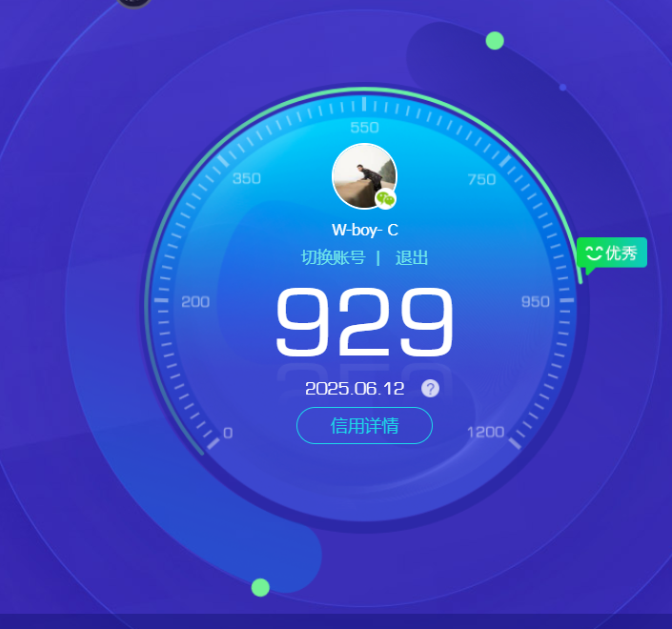The image size is (672, 629).
Task: Select the username W-boy- C
Action: (x=365, y=230)
